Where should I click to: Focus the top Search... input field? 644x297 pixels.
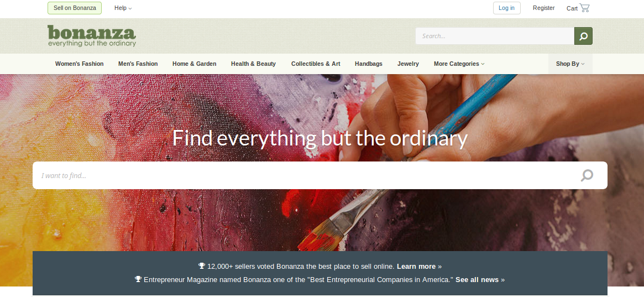click(495, 36)
